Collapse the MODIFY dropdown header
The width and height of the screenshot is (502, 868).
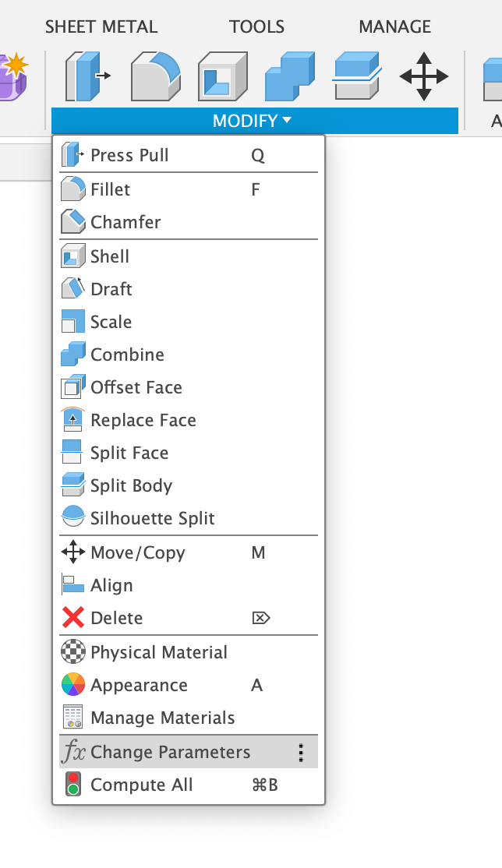[254, 121]
